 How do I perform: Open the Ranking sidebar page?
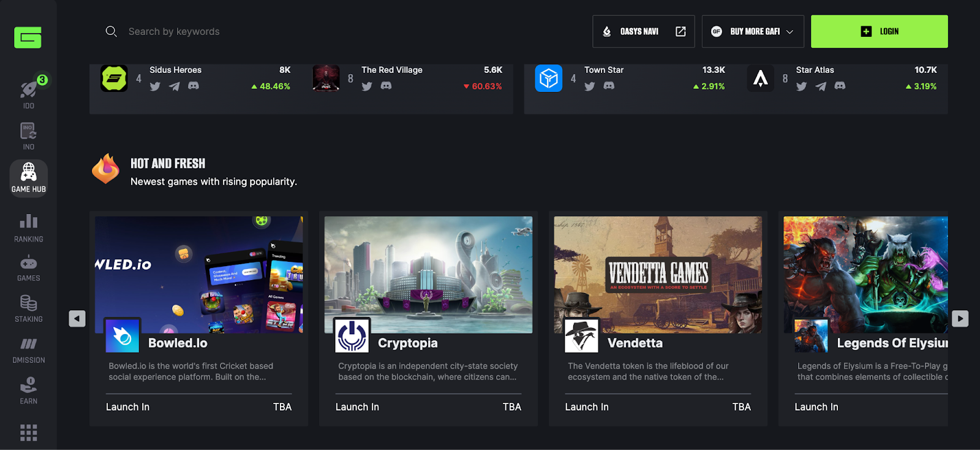pos(29,228)
